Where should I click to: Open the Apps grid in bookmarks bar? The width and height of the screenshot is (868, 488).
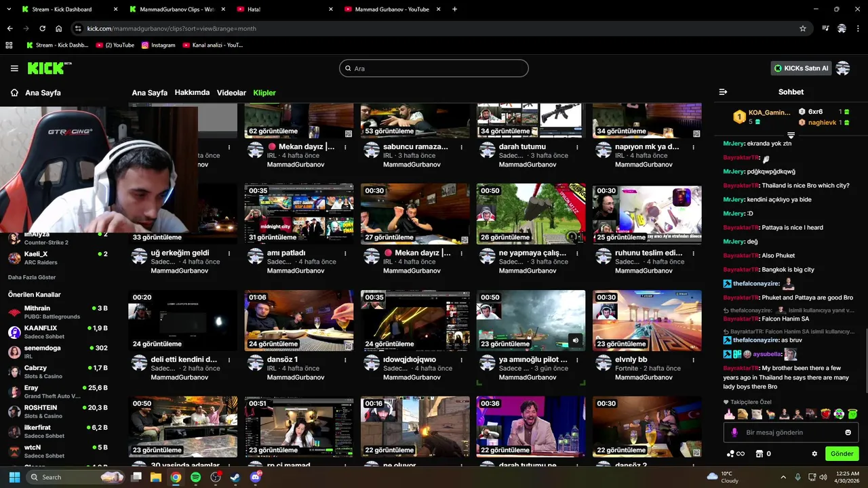click(x=9, y=45)
